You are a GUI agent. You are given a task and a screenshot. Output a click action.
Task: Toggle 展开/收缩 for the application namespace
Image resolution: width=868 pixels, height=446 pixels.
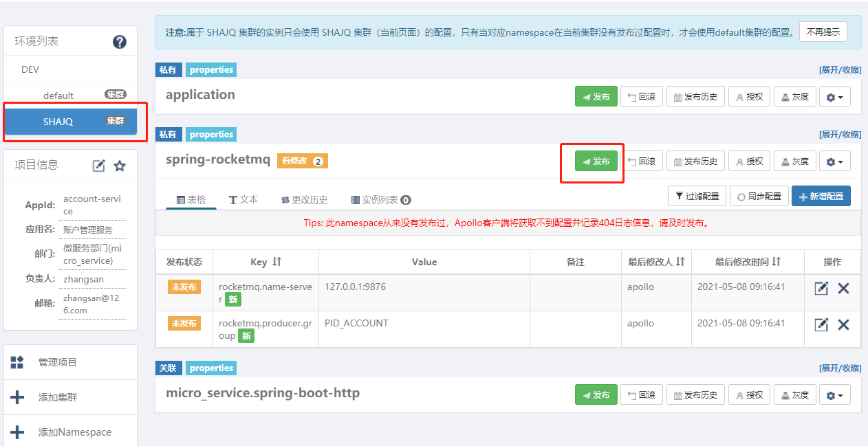pyautogui.click(x=839, y=70)
